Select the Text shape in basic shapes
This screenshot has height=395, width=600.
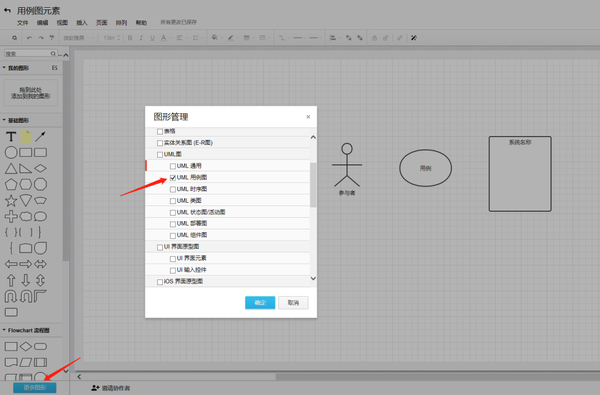click(x=11, y=137)
